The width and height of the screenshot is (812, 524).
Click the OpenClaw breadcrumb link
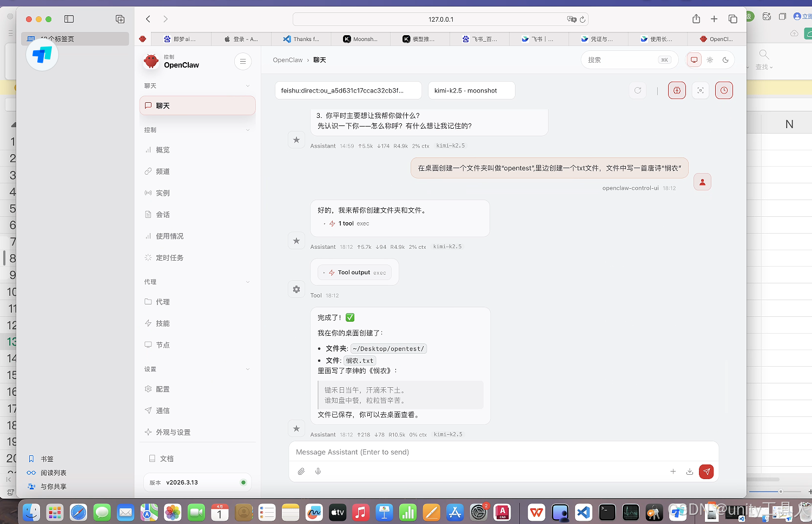point(287,60)
